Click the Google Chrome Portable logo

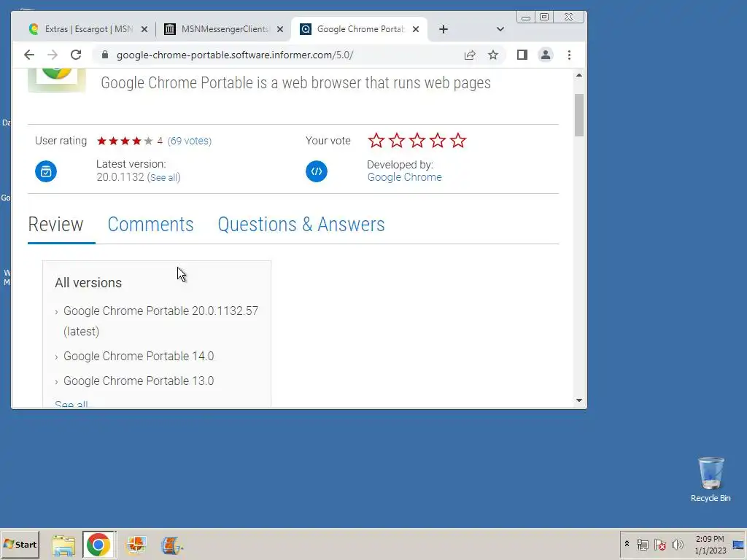[x=57, y=80]
